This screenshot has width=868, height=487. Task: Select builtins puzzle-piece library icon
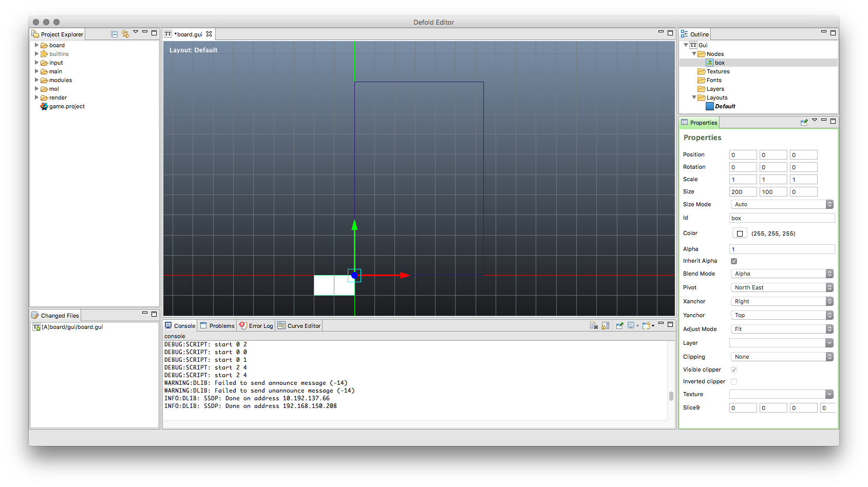(44, 54)
